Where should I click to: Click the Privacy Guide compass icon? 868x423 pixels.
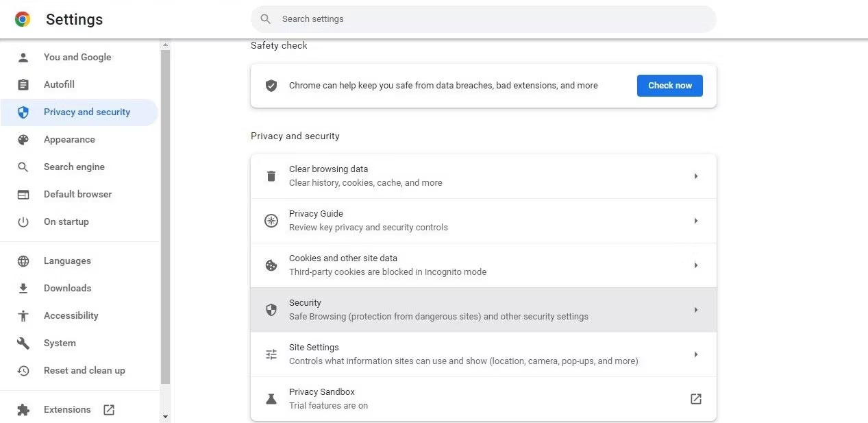click(271, 221)
